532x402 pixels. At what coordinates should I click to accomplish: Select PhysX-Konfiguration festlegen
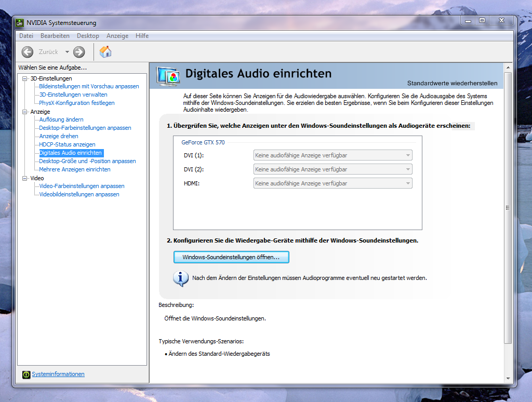click(77, 103)
